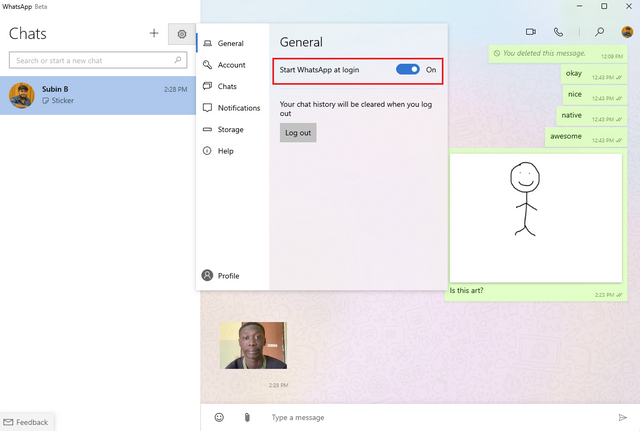
Task: Search in conversation with magnifier icon
Action: [x=599, y=32]
